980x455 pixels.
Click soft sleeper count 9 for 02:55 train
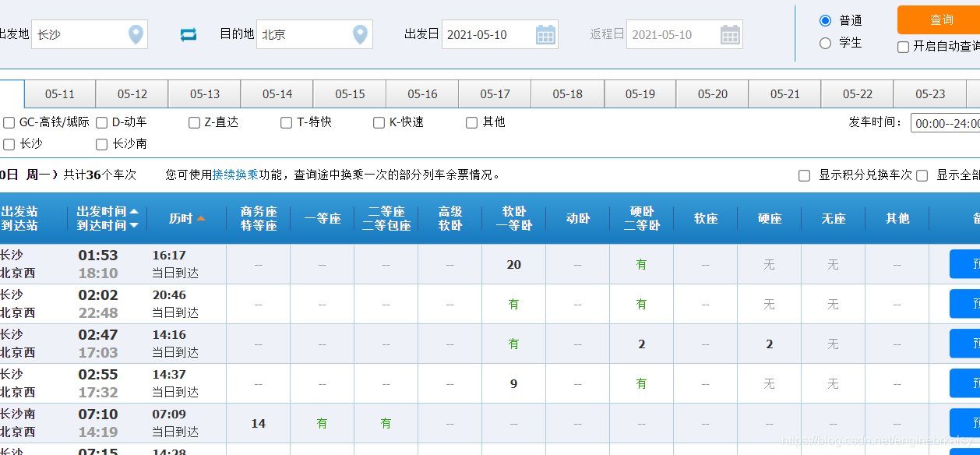514,384
